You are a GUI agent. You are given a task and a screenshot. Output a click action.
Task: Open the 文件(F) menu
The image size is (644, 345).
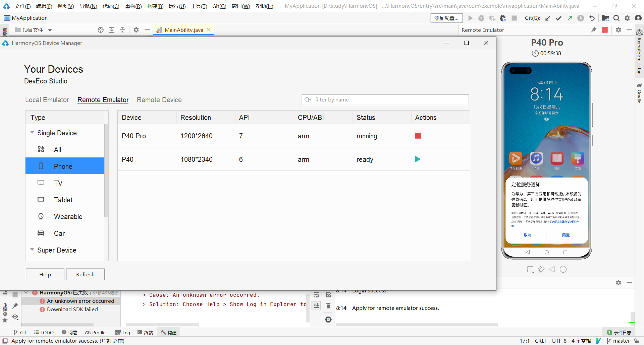coord(22,6)
